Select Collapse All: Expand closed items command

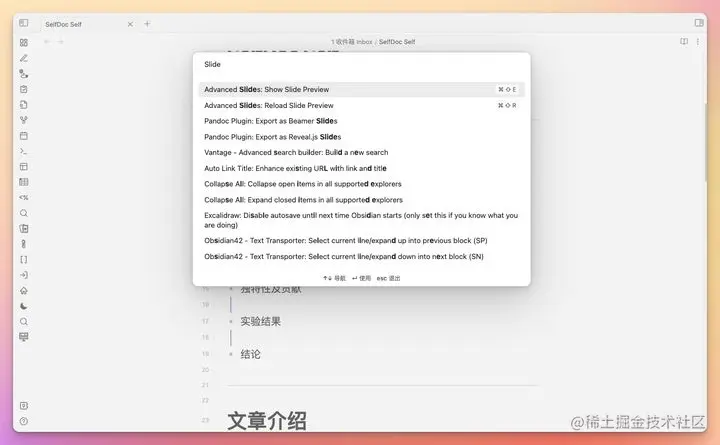coord(361,200)
